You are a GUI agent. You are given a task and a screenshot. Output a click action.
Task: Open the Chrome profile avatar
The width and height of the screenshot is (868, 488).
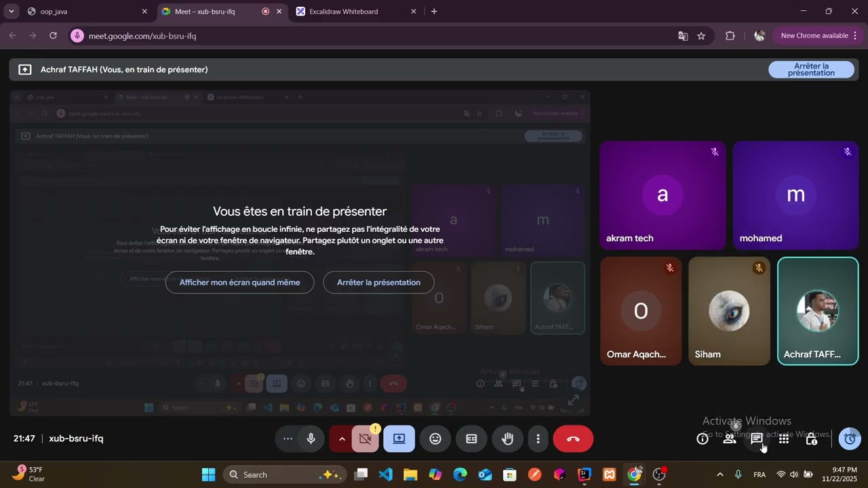(759, 36)
